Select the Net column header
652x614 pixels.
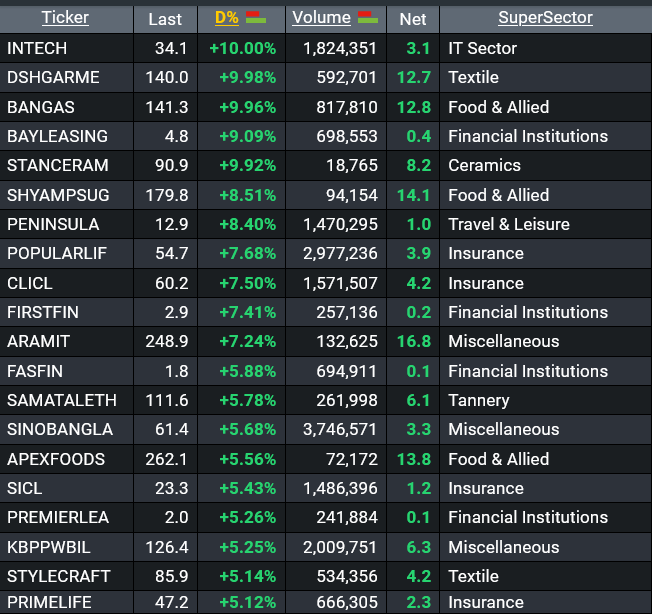click(x=413, y=19)
